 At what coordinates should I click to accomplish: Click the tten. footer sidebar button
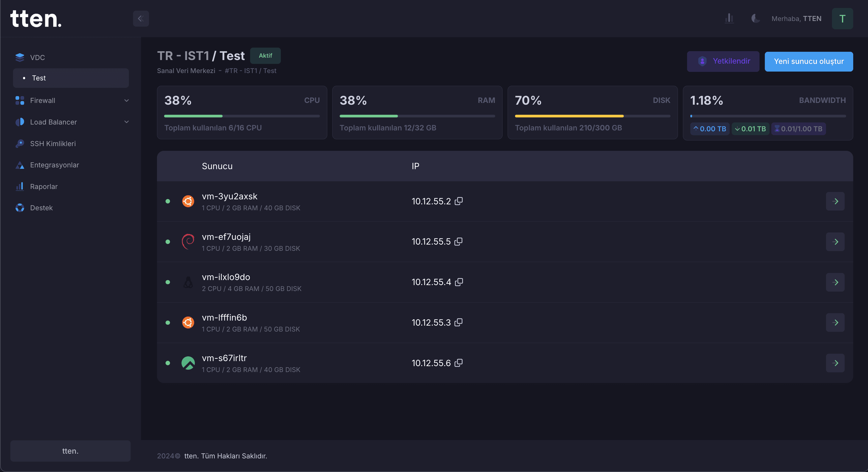click(70, 451)
